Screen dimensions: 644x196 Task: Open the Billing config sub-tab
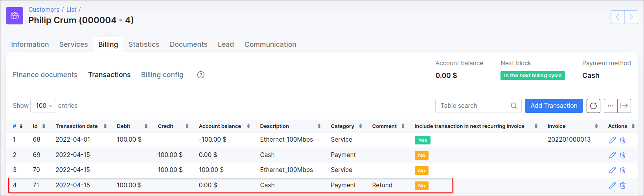pyautogui.click(x=162, y=75)
